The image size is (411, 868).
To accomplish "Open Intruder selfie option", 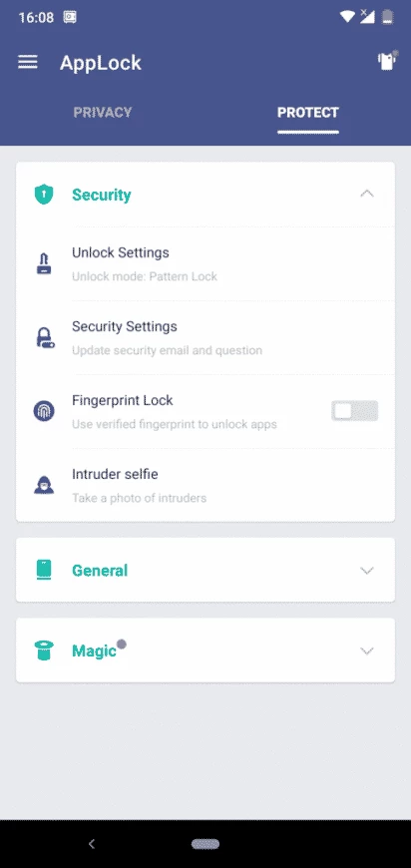I will coord(205,485).
